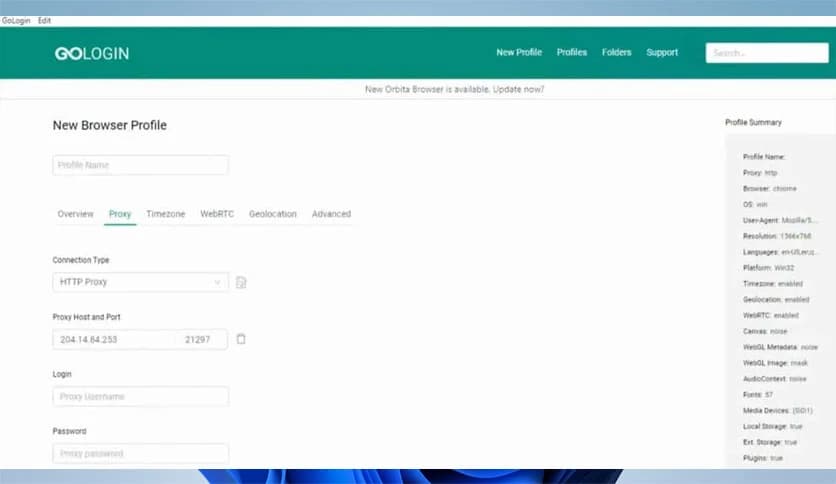Screen dimensions: 836x484
Task: Click the proxy host field 204.14.84.253
Action: pos(114,340)
